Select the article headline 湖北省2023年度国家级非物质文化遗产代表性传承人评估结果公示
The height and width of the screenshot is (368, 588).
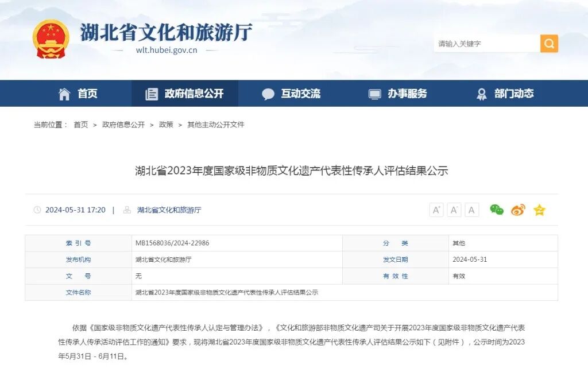291,171
